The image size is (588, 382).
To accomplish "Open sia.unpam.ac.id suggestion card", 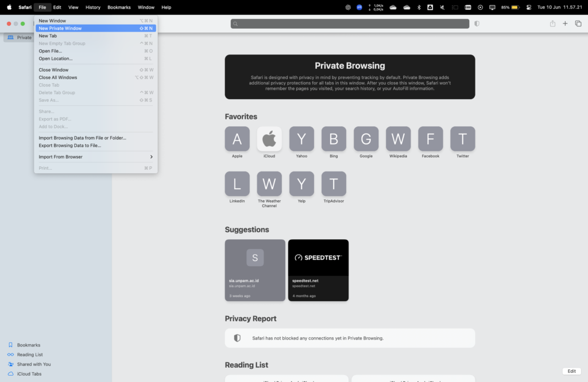I will click(x=255, y=270).
